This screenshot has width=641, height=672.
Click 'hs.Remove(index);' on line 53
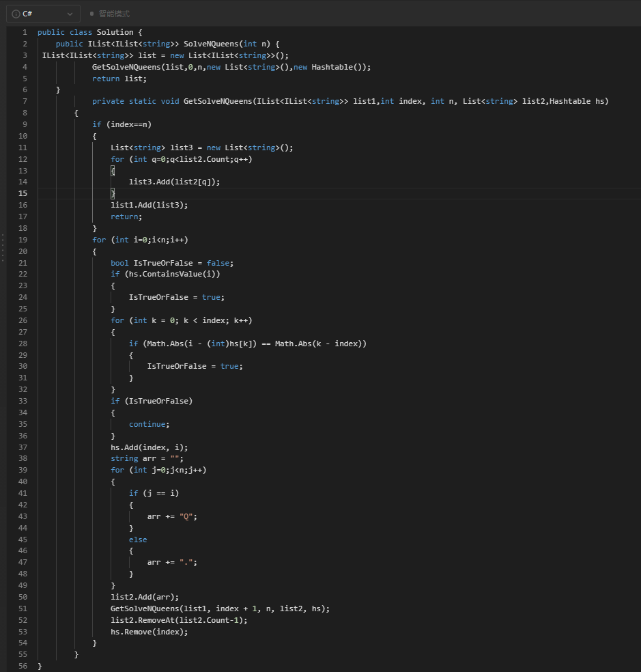point(149,632)
